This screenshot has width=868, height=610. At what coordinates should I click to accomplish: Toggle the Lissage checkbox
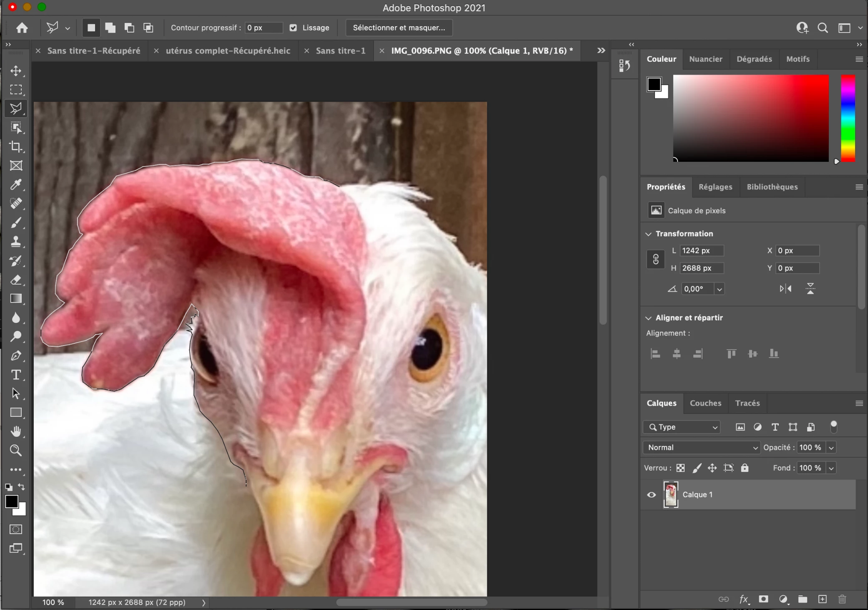pos(294,28)
